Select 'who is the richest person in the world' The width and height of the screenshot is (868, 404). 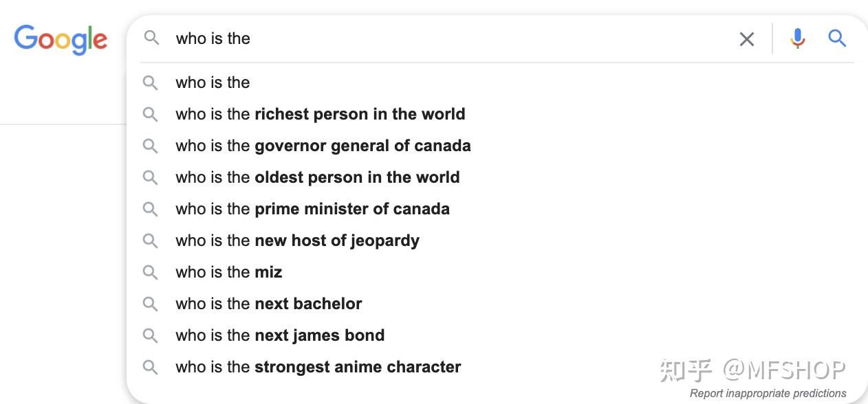coord(497,114)
